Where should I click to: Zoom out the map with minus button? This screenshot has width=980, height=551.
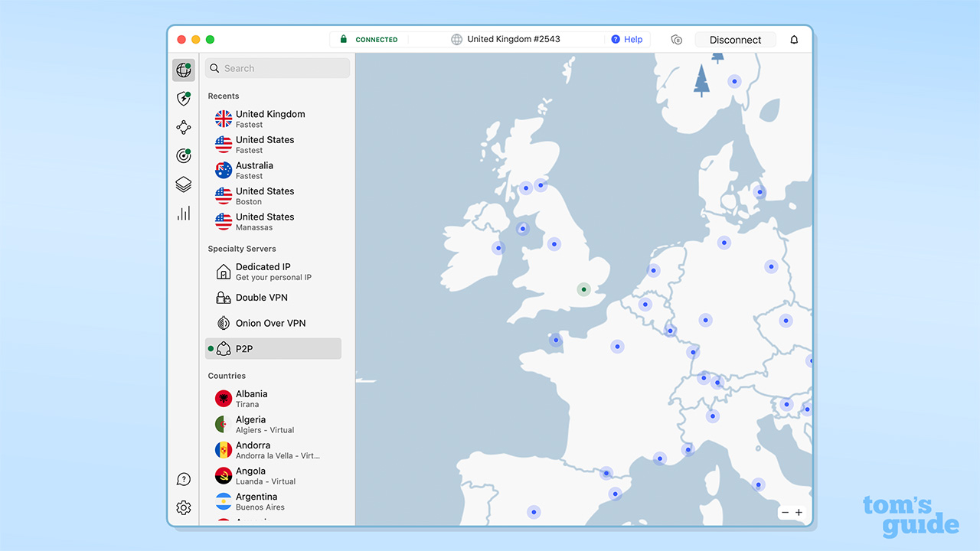pos(785,513)
